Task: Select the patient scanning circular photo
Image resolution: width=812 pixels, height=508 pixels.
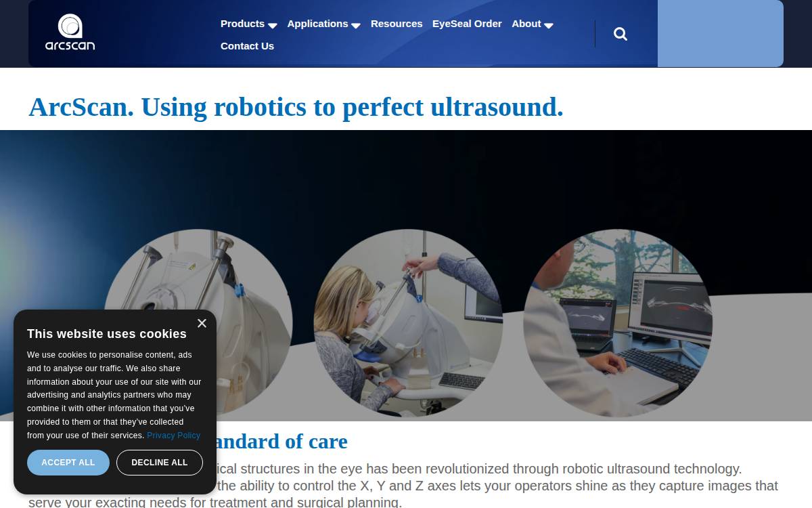Action: point(408,322)
